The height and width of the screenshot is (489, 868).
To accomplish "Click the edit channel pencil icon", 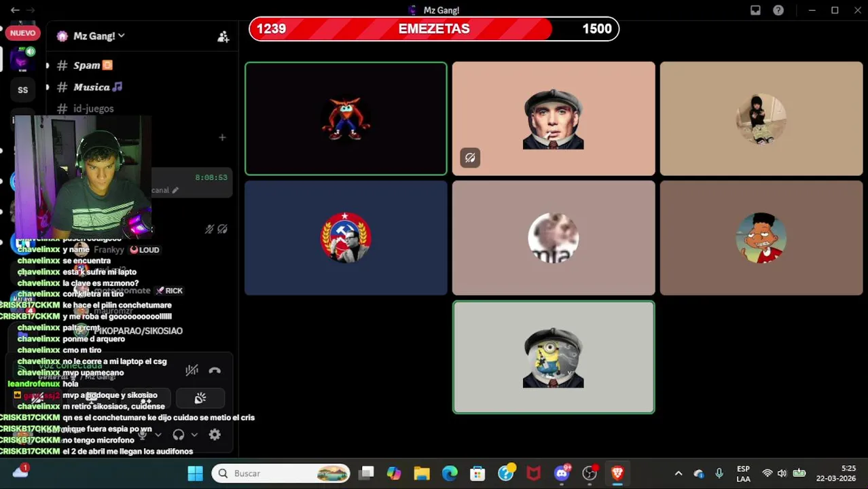I will pos(175,190).
